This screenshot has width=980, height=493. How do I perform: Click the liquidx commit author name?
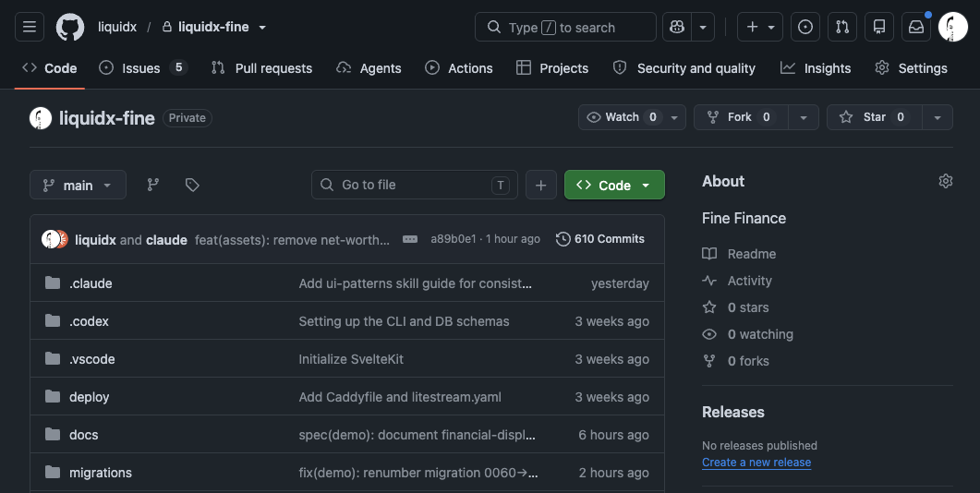click(x=95, y=239)
